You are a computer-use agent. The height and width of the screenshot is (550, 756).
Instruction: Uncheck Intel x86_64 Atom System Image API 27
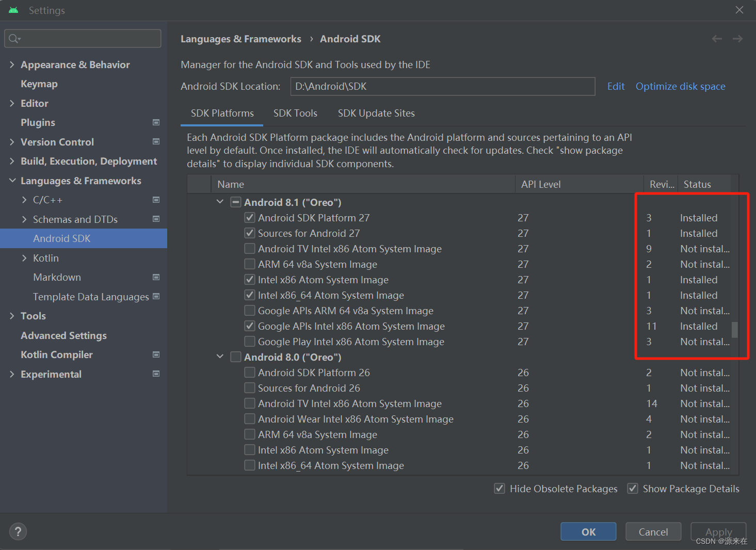250,295
